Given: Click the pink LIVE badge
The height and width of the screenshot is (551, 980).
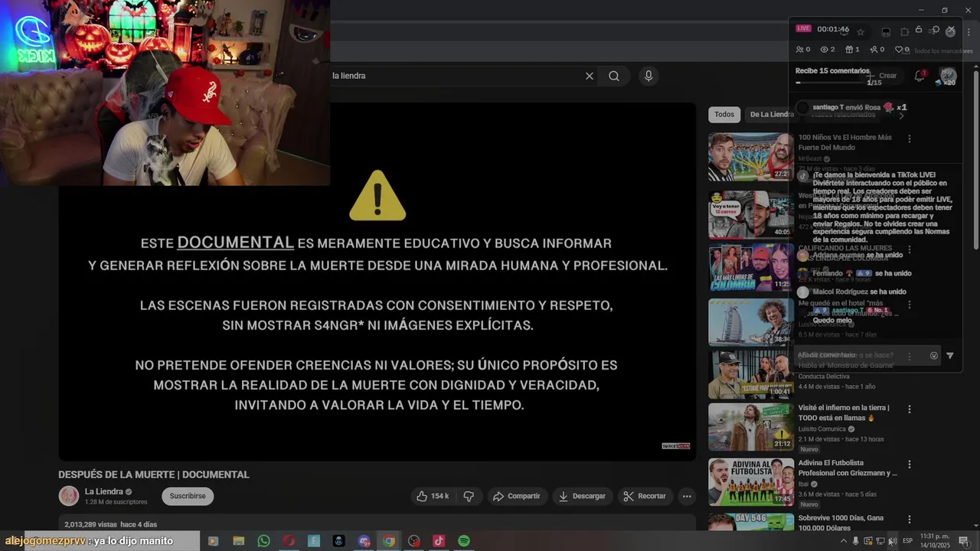Looking at the screenshot, I should 803,28.
